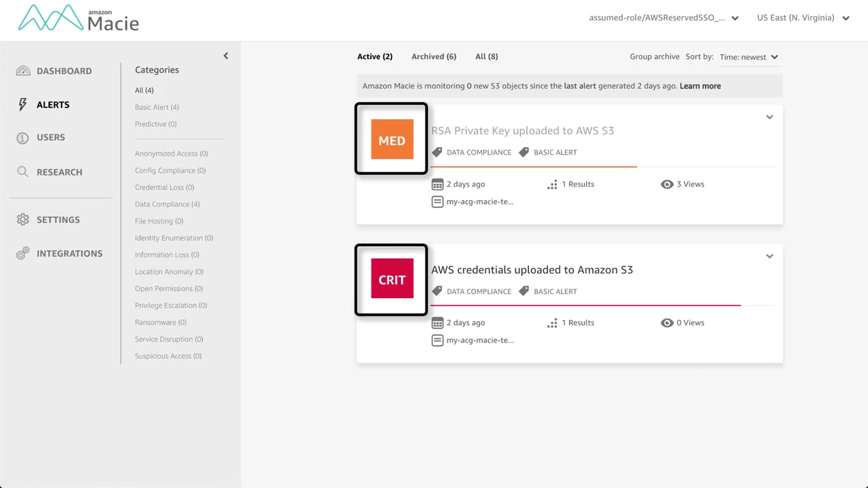This screenshot has width=868, height=488.
Task: Click the Users info icon
Action: 23,138
